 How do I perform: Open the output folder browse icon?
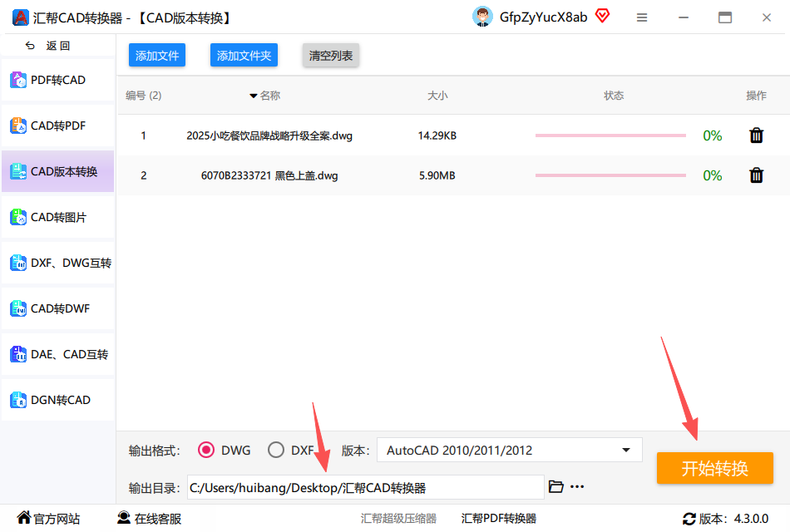[555, 486]
